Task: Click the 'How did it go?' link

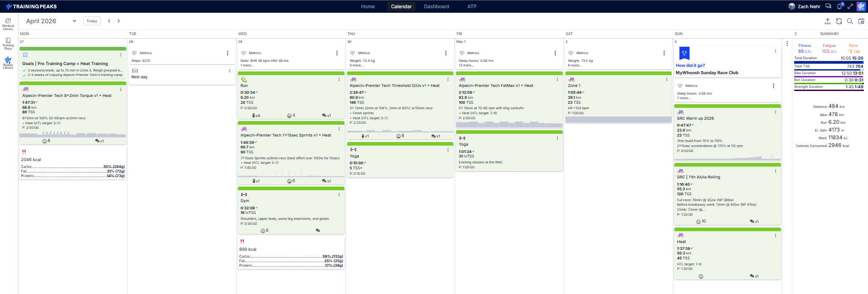Action: point(690,66)
